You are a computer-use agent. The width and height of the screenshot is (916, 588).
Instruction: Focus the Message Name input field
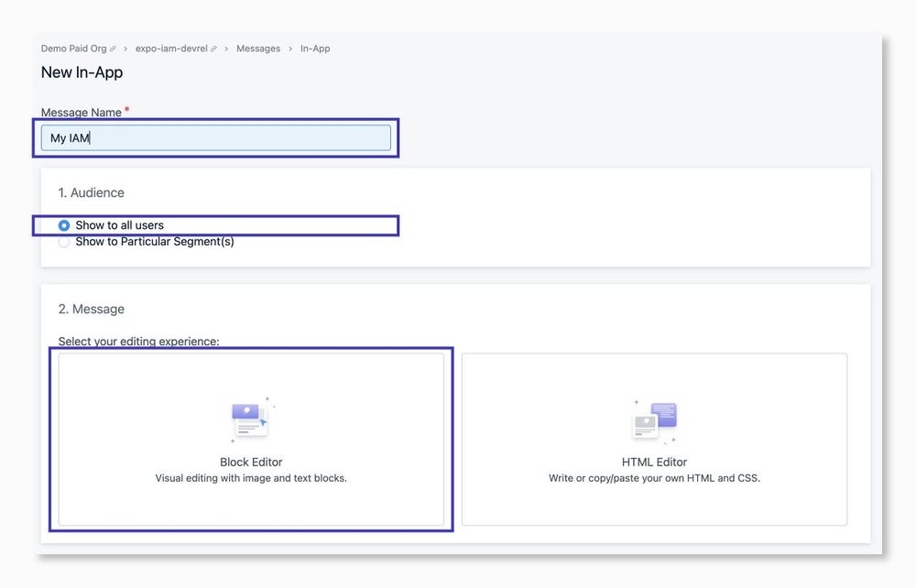pos(216,138)
